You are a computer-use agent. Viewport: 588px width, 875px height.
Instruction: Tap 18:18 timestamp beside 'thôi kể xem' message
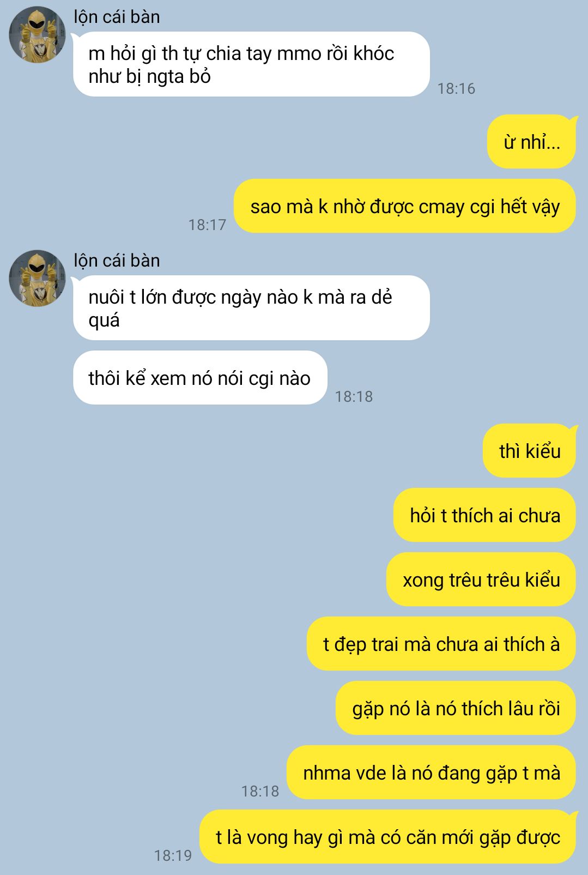click(354, 396)
